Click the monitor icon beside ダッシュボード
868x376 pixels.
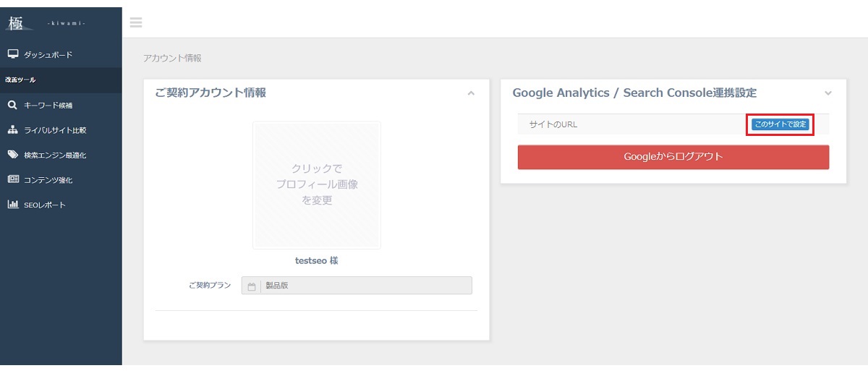click(12, 54)
